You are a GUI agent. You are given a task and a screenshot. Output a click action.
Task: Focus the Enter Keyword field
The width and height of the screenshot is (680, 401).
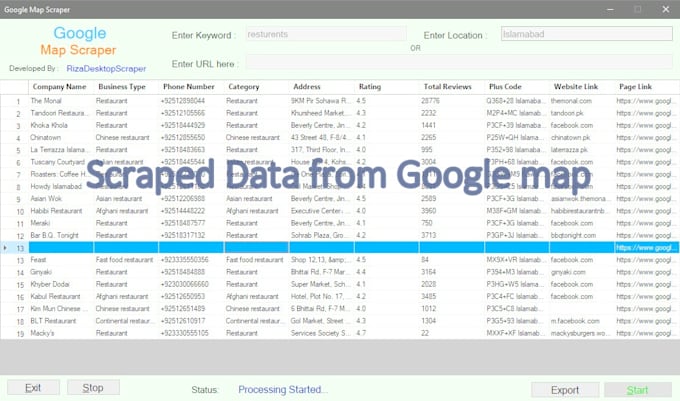(326, 34)
